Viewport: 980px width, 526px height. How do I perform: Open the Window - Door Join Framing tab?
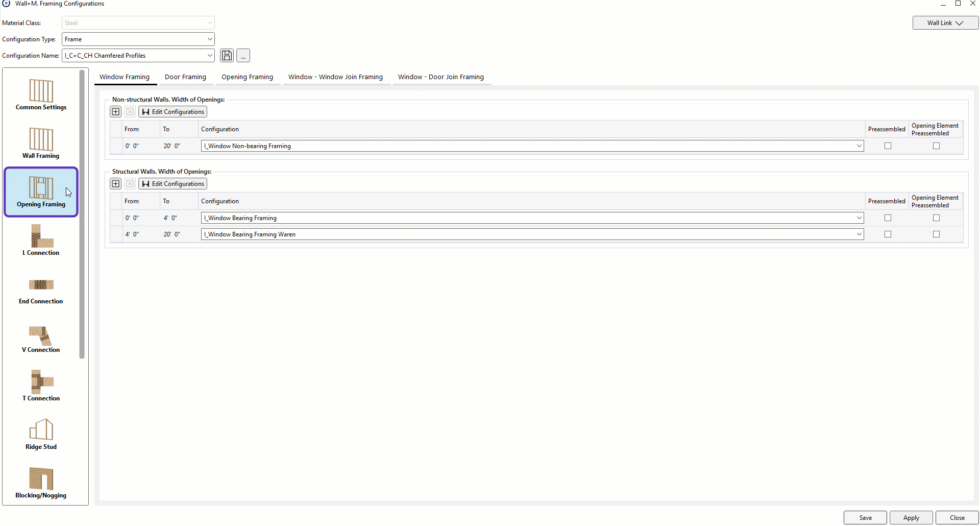pyautogui.click(x=440, y=77)
